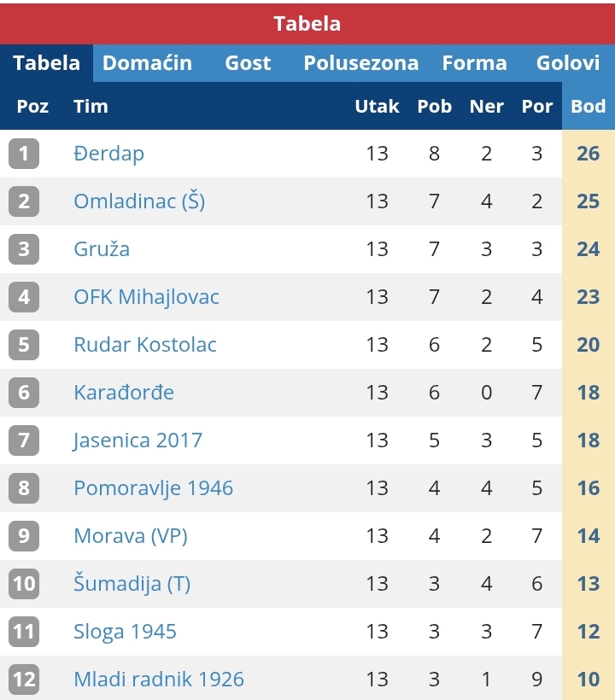Select Rudar Kostolac team link

tap(145, 345)
